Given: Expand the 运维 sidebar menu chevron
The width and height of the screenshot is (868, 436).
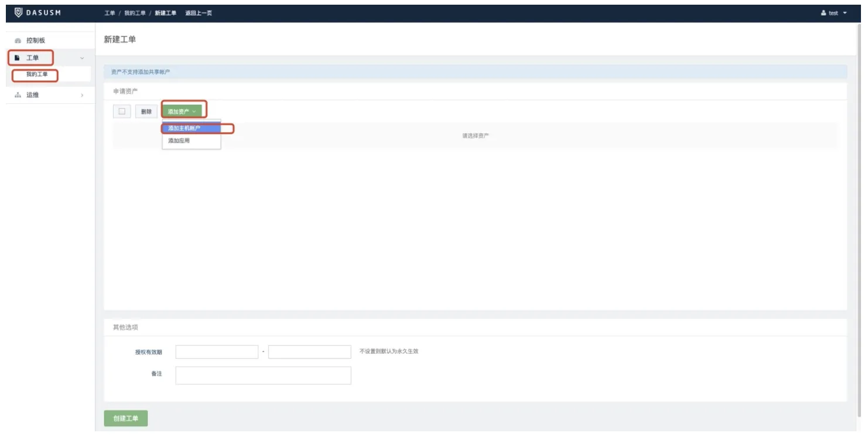Looking at the screenshot, I should (81, 95).
